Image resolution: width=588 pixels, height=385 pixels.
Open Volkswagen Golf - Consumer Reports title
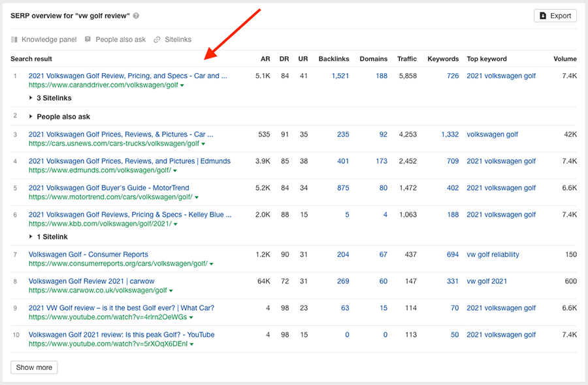(88, 254)
